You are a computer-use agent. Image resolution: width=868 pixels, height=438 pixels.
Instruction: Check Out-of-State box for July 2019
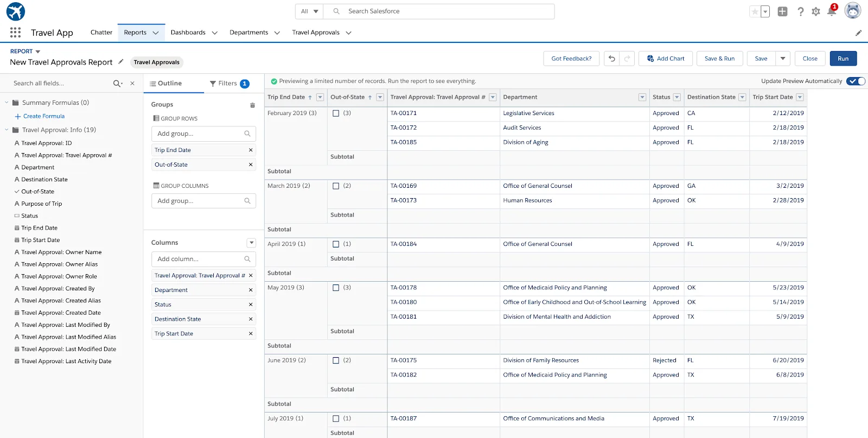[336, 418]
